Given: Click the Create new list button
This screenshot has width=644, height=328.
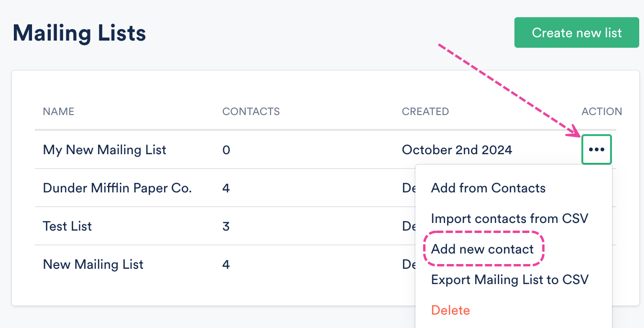Looking at the screenshot, I should click(x=576, y=33).
